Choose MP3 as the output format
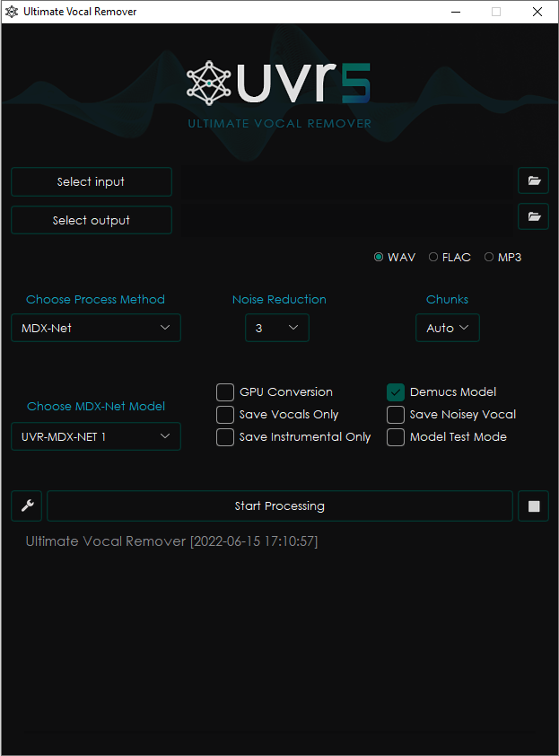The height and width of the screenshot is (756, 559). (x=489, y=258)
